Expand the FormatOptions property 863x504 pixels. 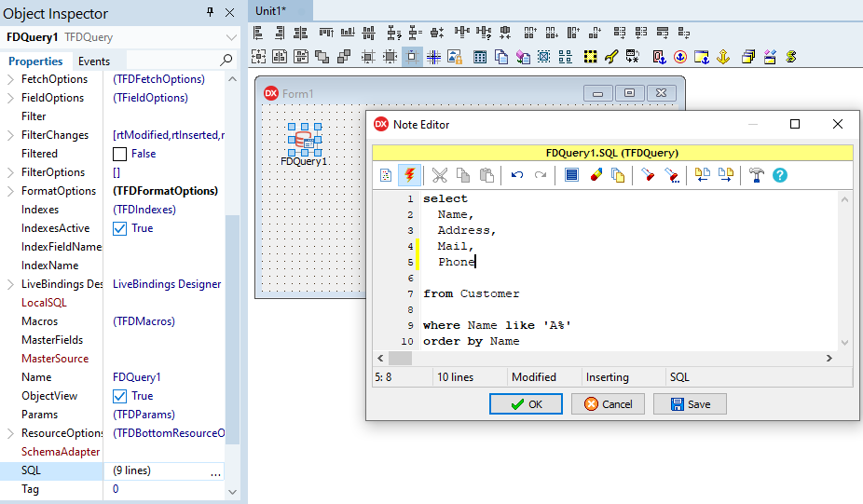(x=10, y=192)
